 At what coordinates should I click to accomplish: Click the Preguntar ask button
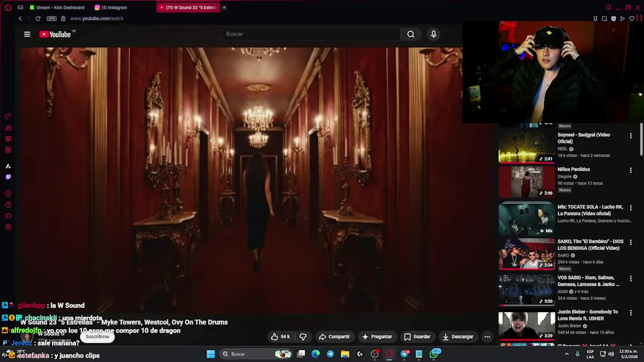[377, 337]
